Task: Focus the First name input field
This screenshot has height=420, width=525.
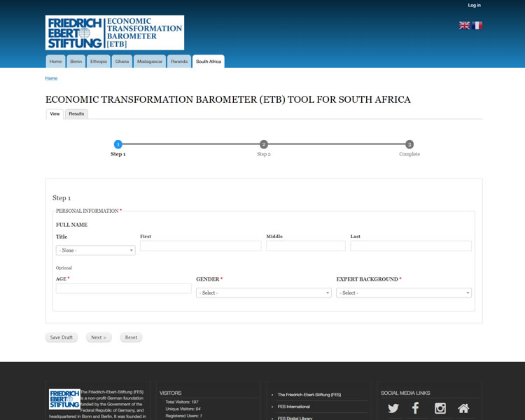Action: (201, 246)
